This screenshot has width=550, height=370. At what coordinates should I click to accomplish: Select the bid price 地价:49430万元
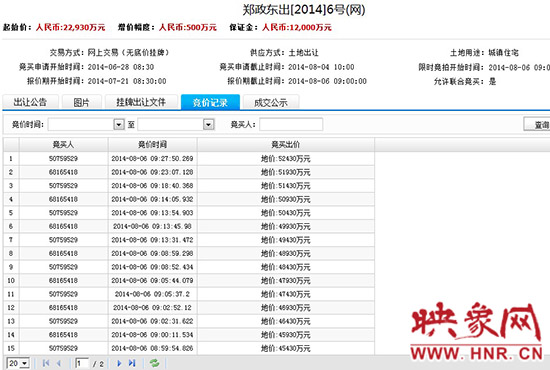(x=286, y=240)
